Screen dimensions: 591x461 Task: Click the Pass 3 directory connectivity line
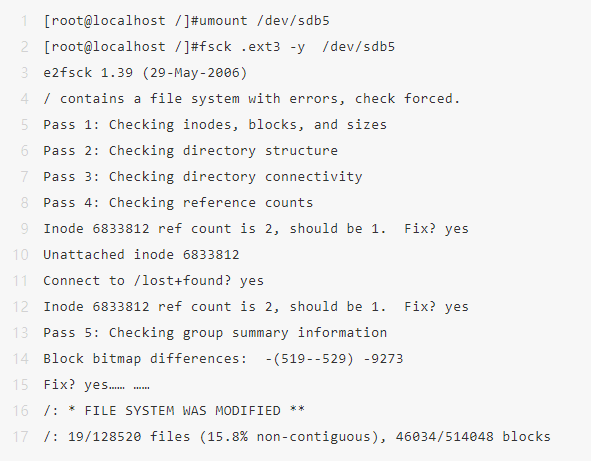203,177
